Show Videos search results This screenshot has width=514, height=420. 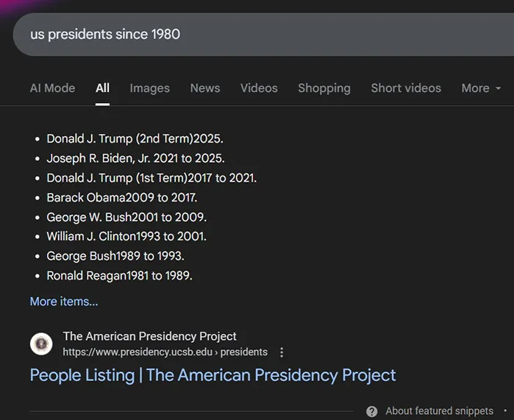(259, 88)
